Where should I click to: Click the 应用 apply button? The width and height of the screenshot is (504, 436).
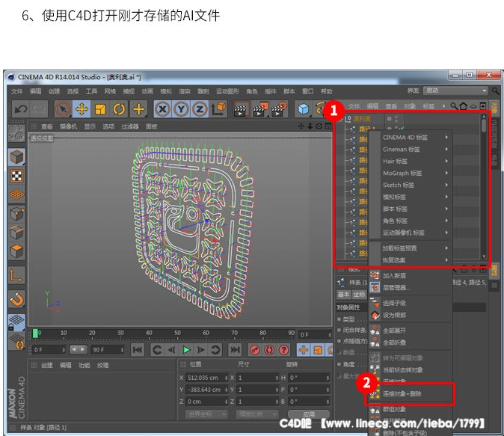click(x=309, y=414)
